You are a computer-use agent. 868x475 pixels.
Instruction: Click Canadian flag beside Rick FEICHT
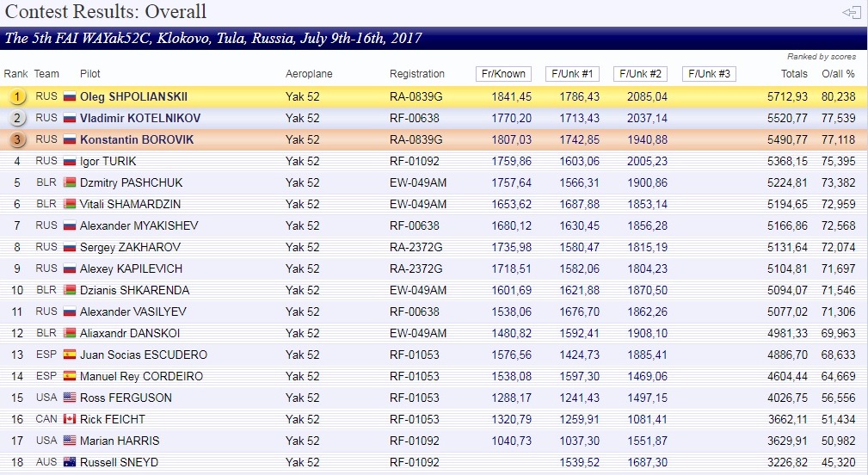(x=69, y=419)
